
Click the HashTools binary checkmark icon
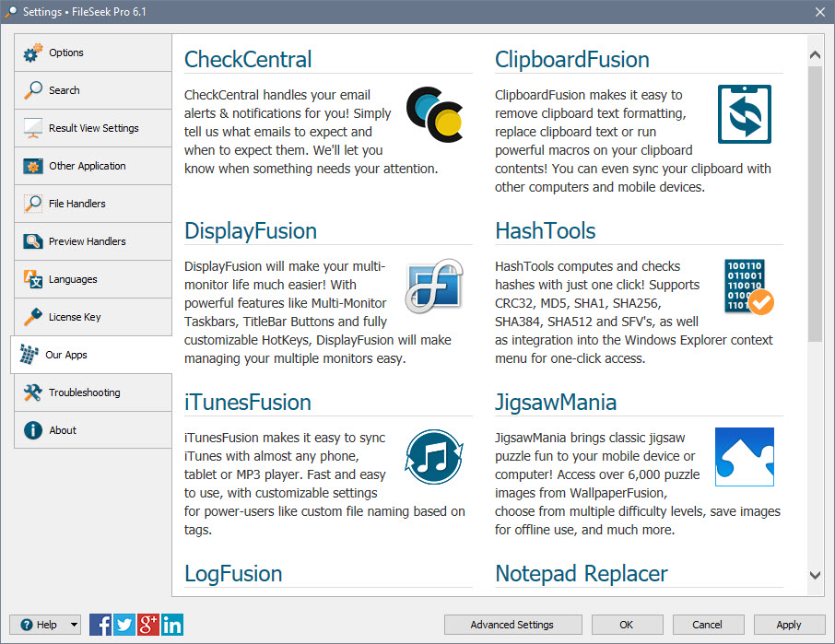coord(748,287)
